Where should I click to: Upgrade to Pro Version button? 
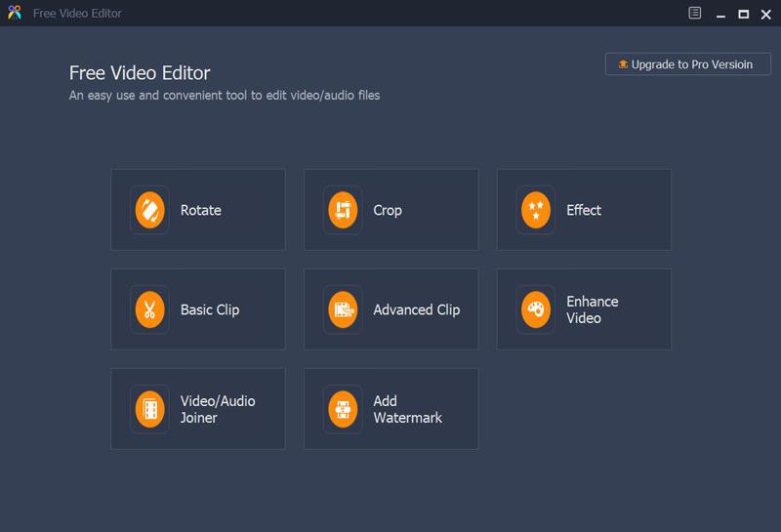pos(687,64)
